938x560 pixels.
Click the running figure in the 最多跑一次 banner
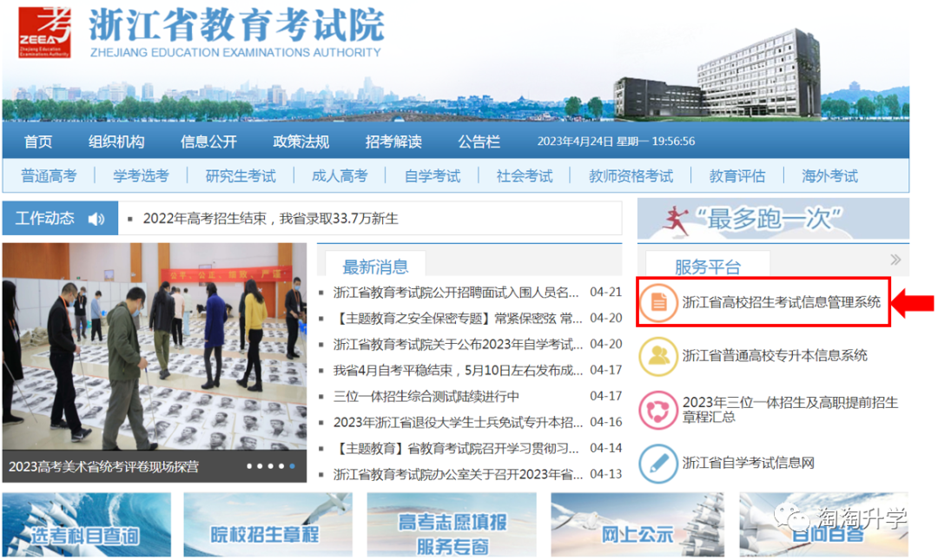tap(676, 220)
